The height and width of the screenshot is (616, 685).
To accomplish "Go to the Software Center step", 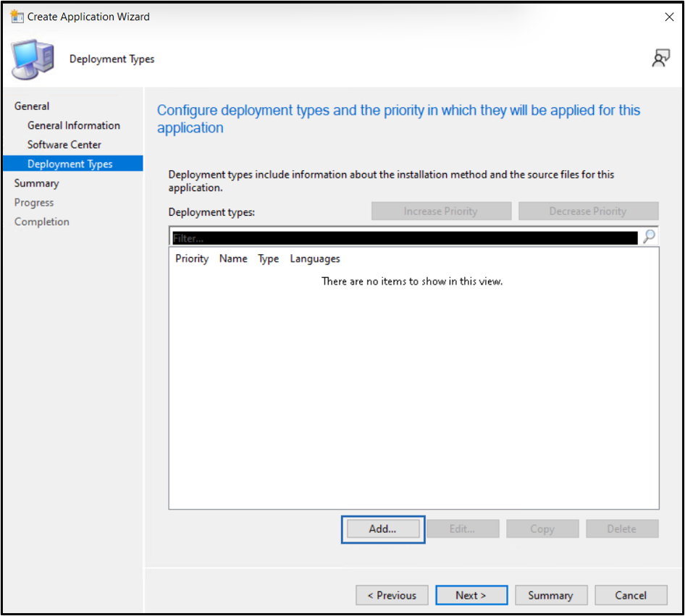I will tap(64, 145).
